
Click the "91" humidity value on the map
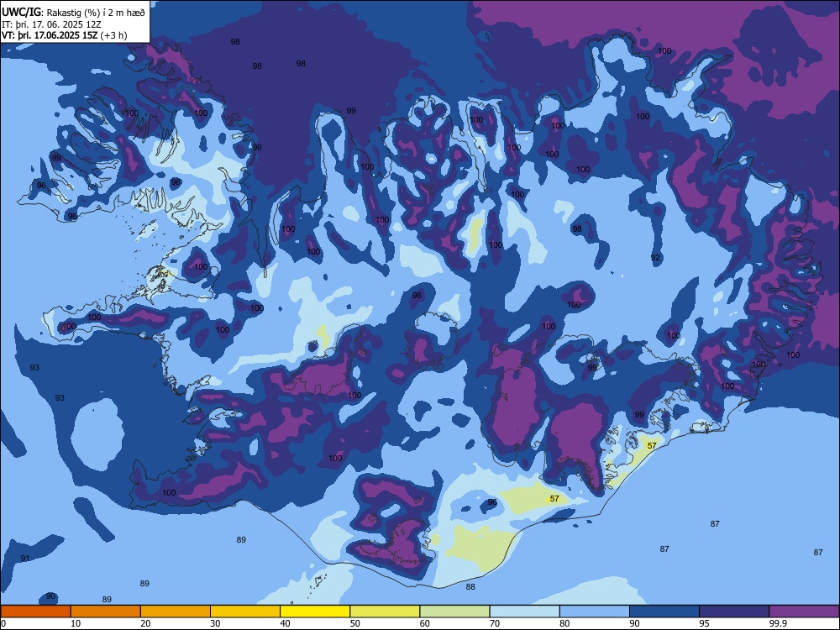point(25,559)
